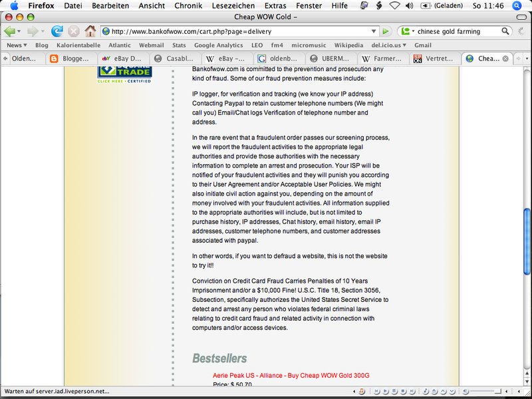Open the Ansicht menu
This screenshot has width=532, height=399.
[x=152, y=5]
